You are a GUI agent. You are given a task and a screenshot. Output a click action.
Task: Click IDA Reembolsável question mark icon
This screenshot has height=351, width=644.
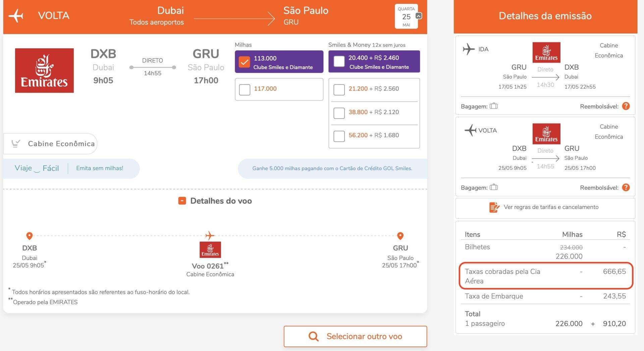[x=626, y=106]
